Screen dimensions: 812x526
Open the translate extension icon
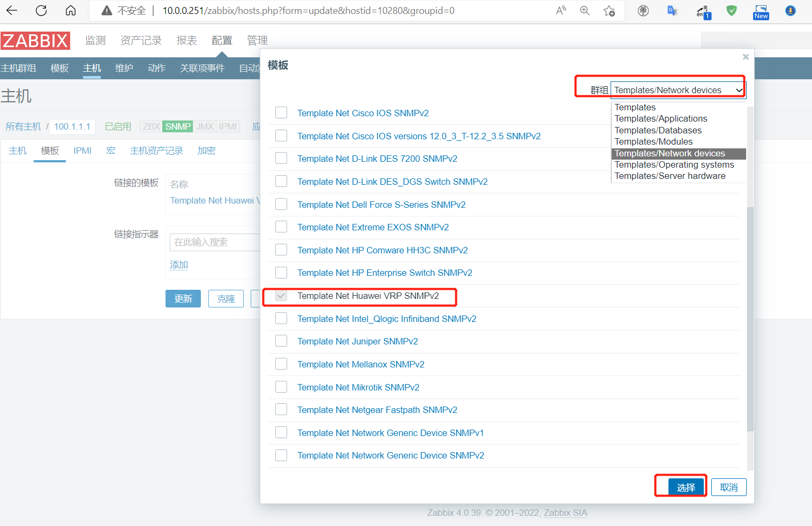(672, 11)
